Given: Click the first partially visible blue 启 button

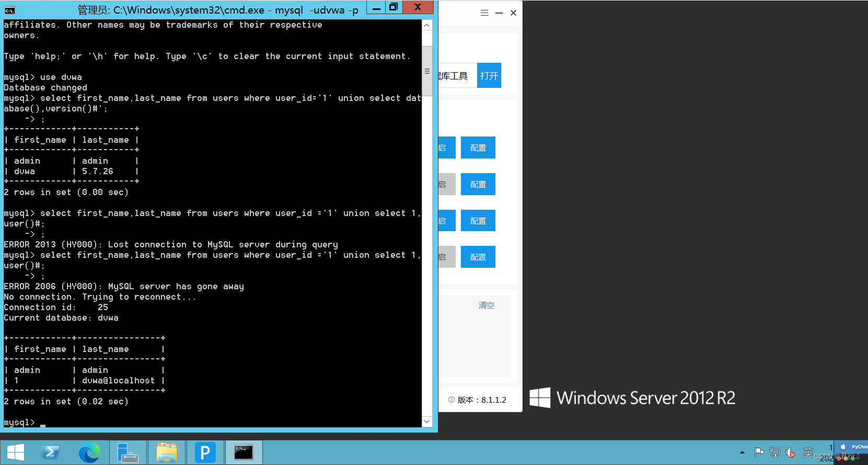Looking at the screenshot, I should 447,148.
